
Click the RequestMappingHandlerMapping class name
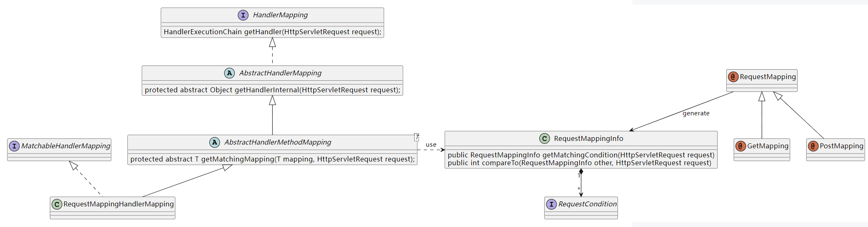coord(119,204)
